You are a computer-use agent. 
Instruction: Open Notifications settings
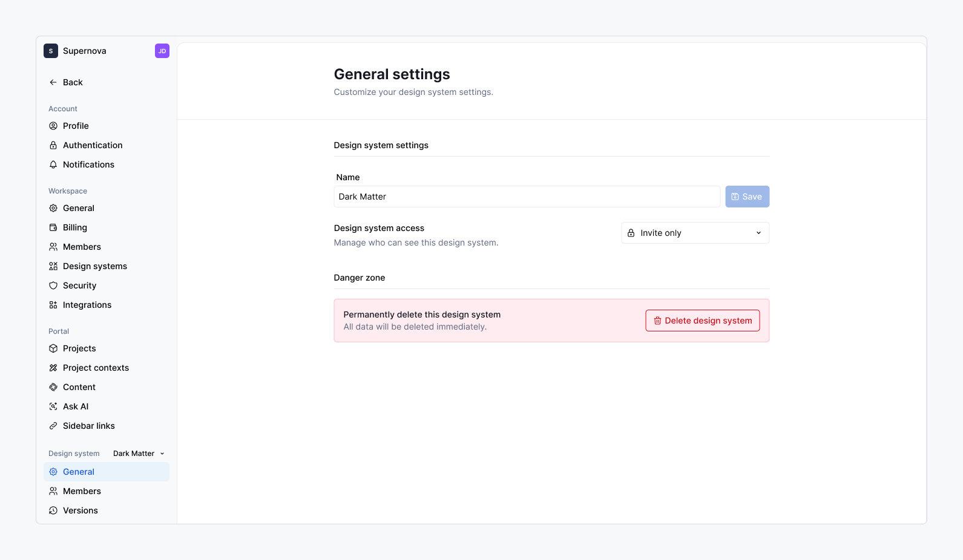(x=107, y=164)
